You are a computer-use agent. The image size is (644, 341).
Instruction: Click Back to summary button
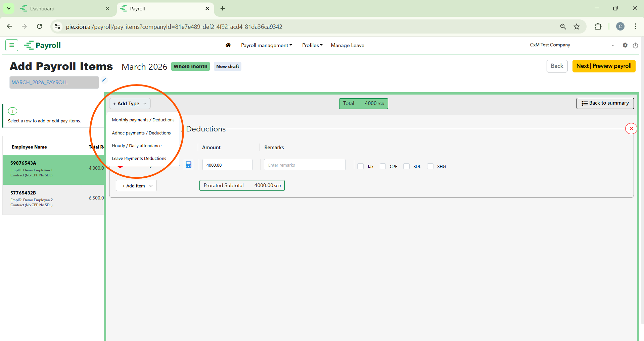605,103
